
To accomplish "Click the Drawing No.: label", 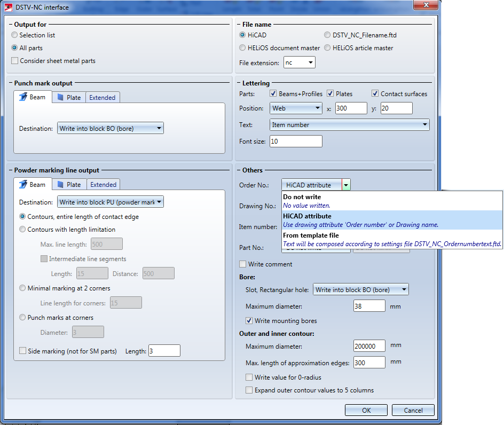I will (257, 206).
